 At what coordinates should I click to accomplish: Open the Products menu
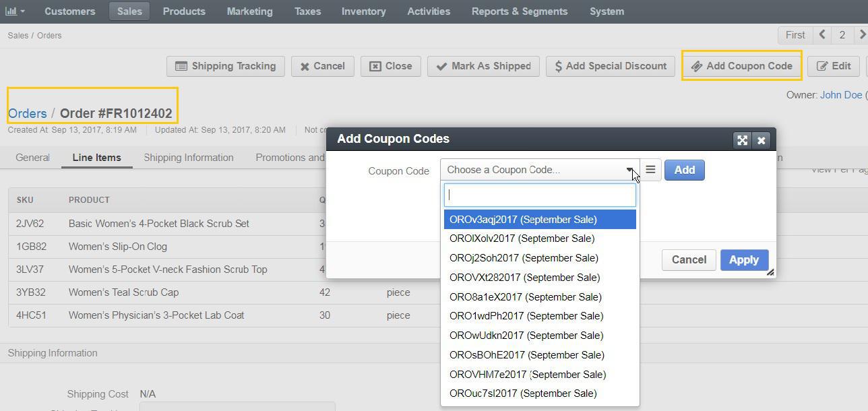click(184, 11)
